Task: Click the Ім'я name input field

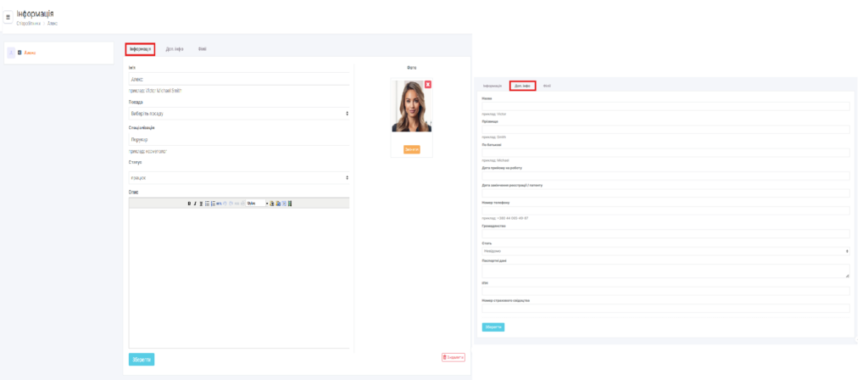Action: [238, 79]
